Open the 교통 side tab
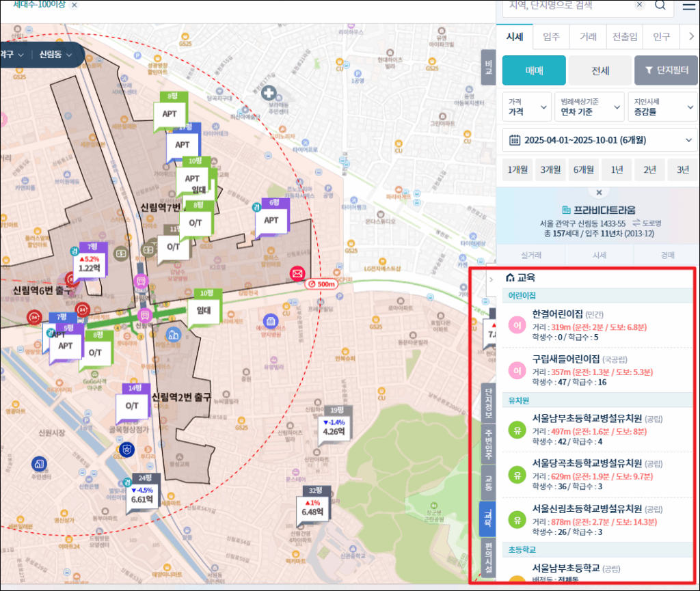 pos(488,480)
